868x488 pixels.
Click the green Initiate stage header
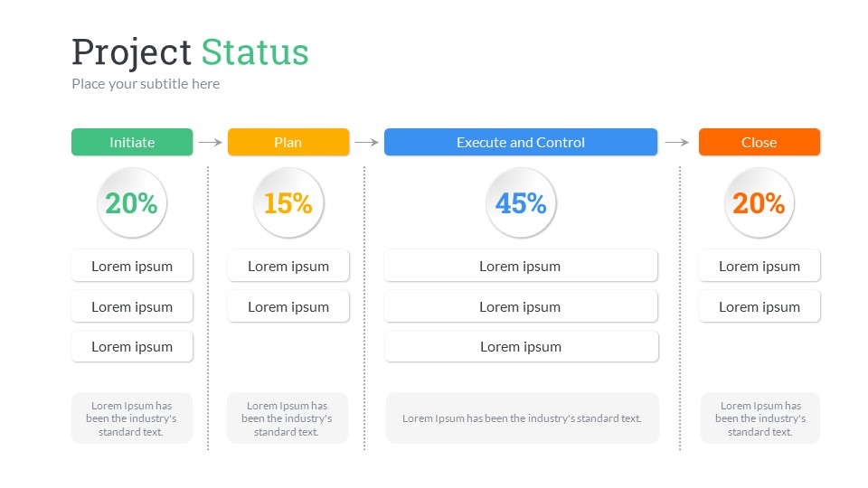(x=132, y=142)
